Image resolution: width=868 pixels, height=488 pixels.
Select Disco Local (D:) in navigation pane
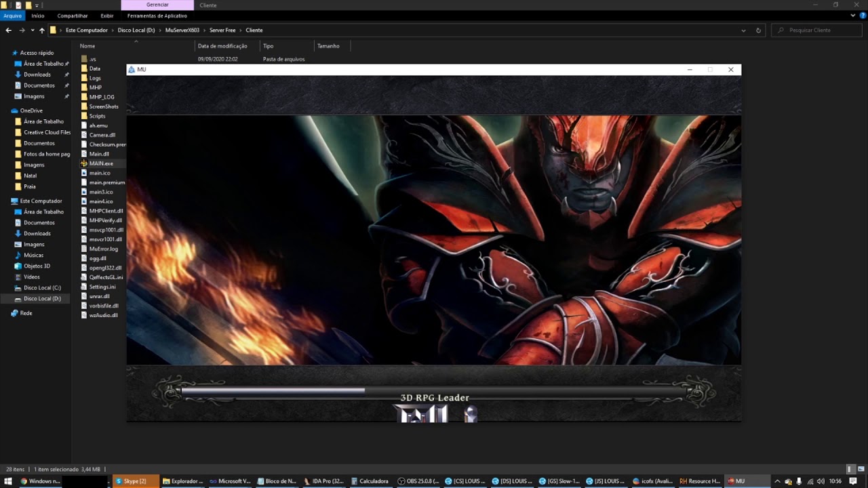point(42,299)
